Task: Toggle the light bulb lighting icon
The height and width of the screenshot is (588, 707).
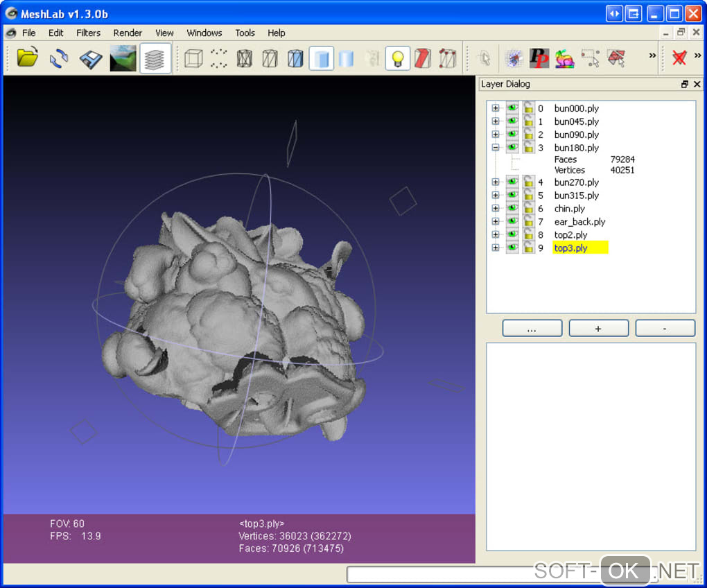Action: coord(397,58)
